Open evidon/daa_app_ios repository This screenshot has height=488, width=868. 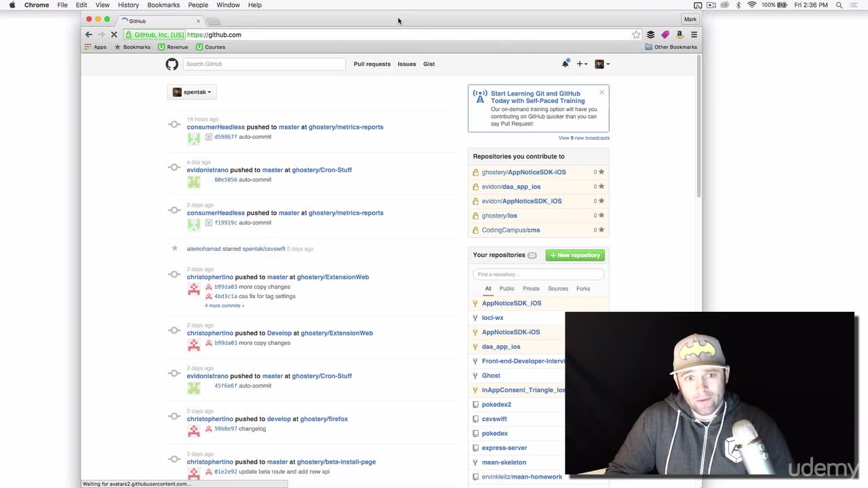(511, 186)
